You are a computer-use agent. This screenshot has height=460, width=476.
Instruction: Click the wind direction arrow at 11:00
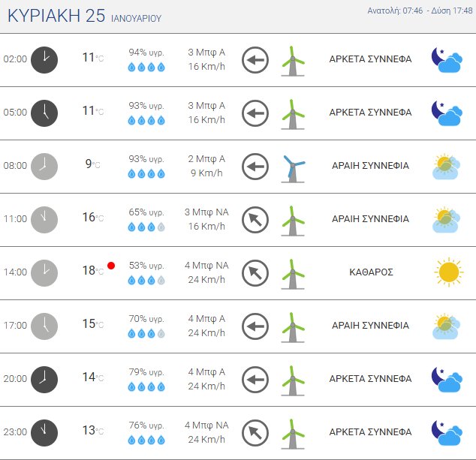tap(255, 220)
